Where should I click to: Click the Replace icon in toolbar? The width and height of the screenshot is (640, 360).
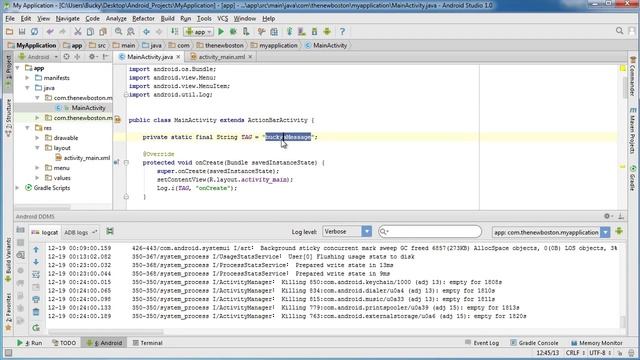pyautogui.click(x=131, y=31)
